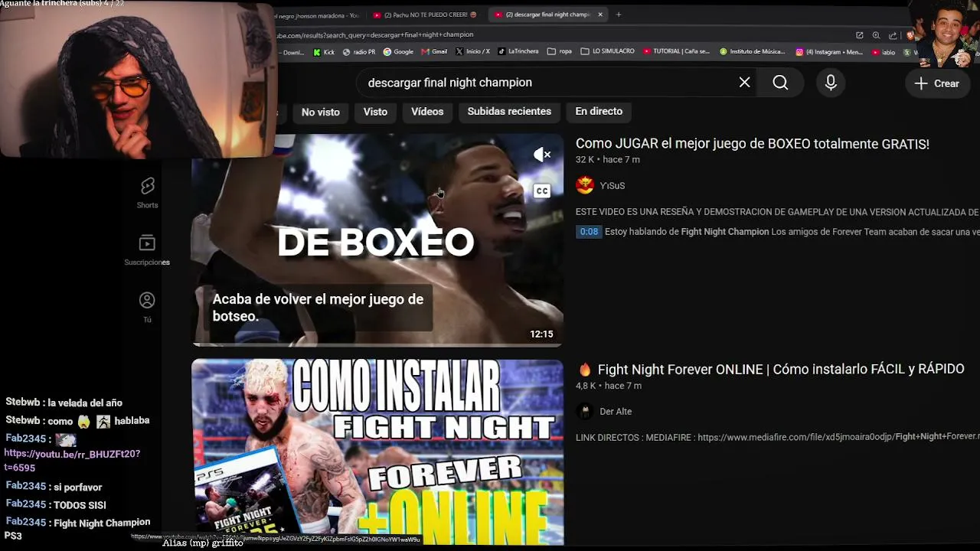The width and height of the screenshot is (980, 551).
Task: Click the ESTE VIDEO ES UNA RESEÑA description
Action: pos(777,212)
